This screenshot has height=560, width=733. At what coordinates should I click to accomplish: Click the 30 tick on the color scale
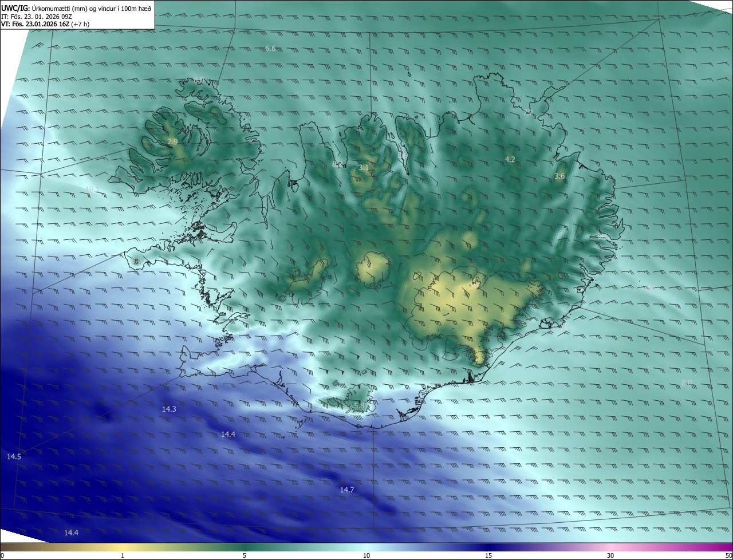[610, 556]
